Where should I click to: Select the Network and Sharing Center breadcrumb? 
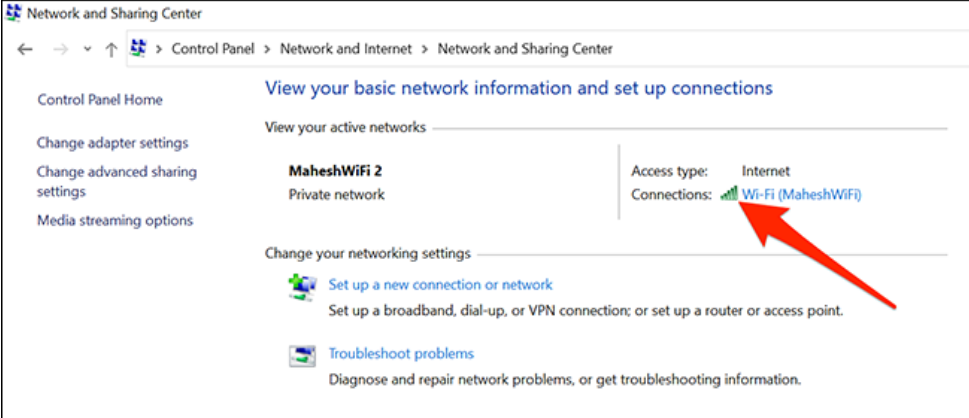525,49
